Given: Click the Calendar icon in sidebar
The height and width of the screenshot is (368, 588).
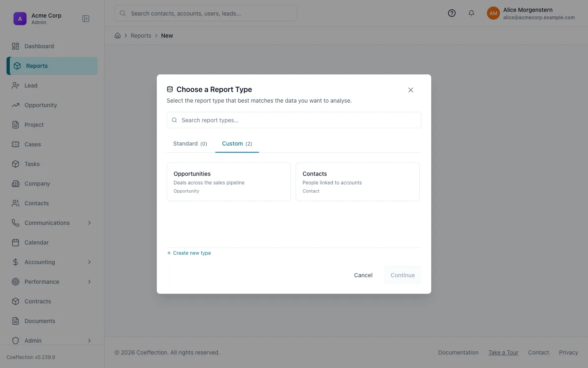Looking at the screenshot, I should [x=16, y=242].
